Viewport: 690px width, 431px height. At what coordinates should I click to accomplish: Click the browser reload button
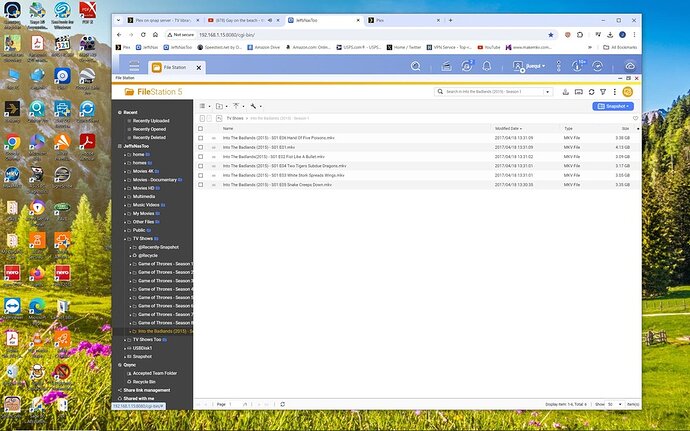click(143, 34)
